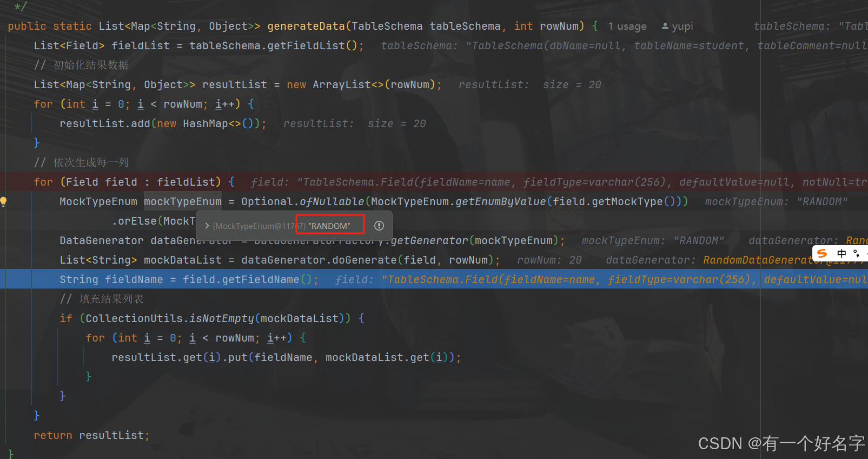Viewport: 868px width, 459px height.
Task: Click the getGenerator method call
Action: point(429,240)
